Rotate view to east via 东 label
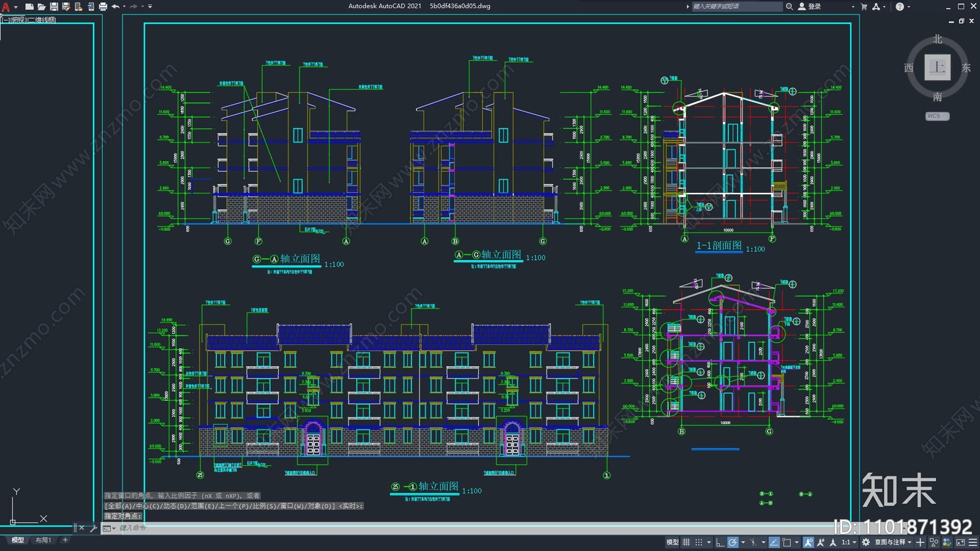Image resolution: width=980 pixels, height=551 pixels. [x=966, y=68]
